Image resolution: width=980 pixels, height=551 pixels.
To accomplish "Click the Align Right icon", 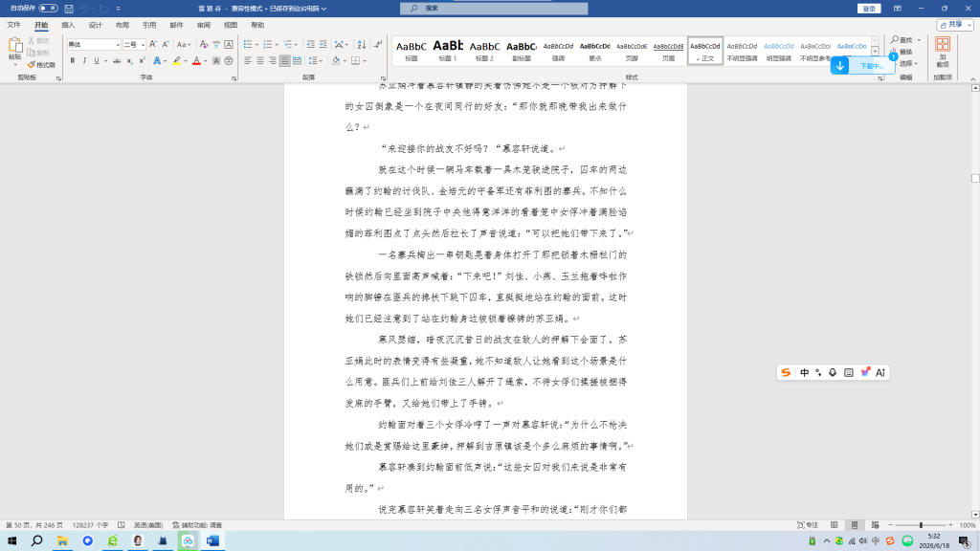I will (x=273, y=60).
